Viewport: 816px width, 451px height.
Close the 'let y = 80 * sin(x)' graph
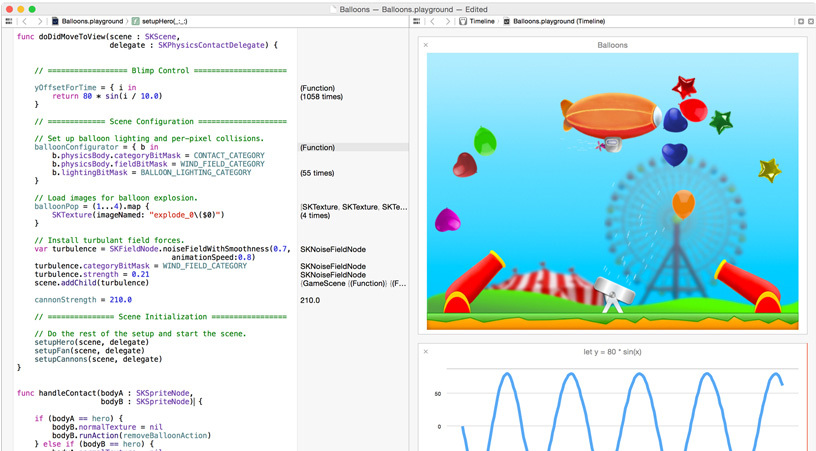point(426,352)
